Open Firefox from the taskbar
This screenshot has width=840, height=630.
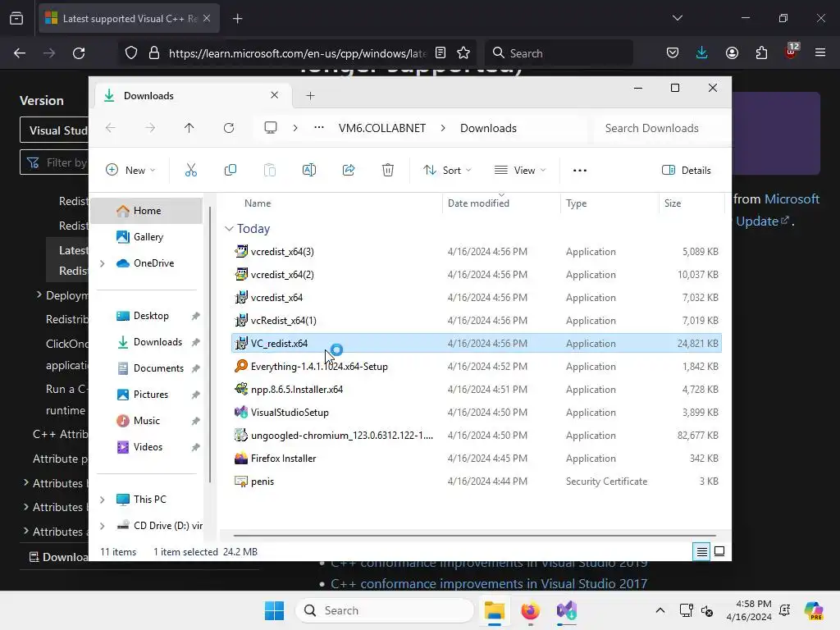click(531, 610)
